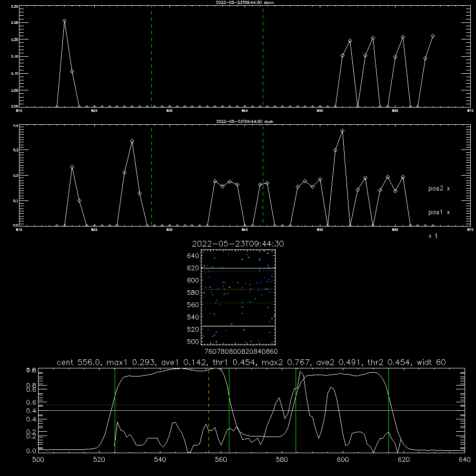Click the '620' y-axis label of center image
This screenshot has height=476, width=476.
[193, 268]
